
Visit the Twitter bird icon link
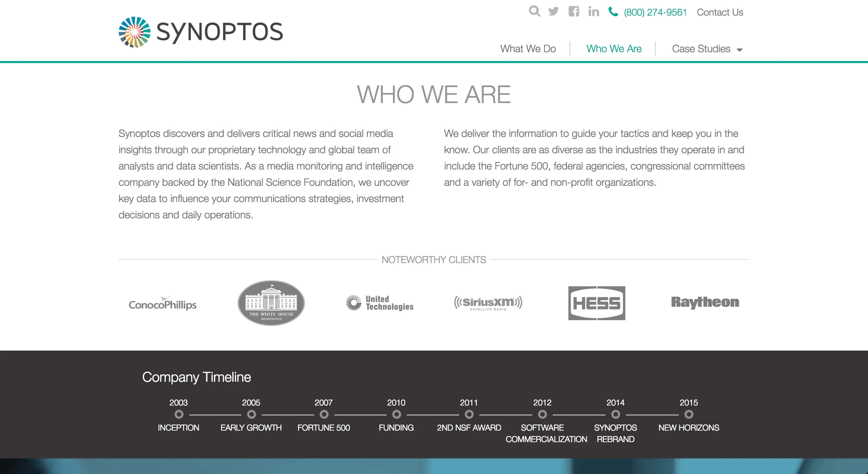click(x=553, y=11)
